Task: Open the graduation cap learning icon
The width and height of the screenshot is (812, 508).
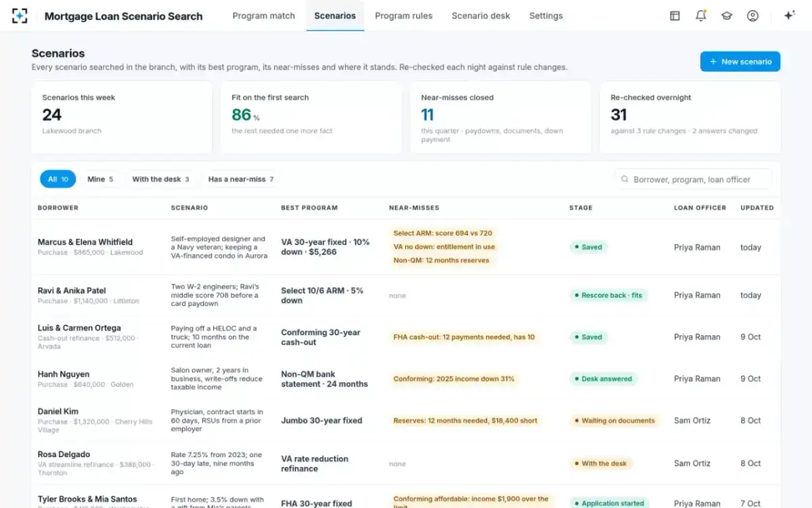Action: tap(727, 16)
